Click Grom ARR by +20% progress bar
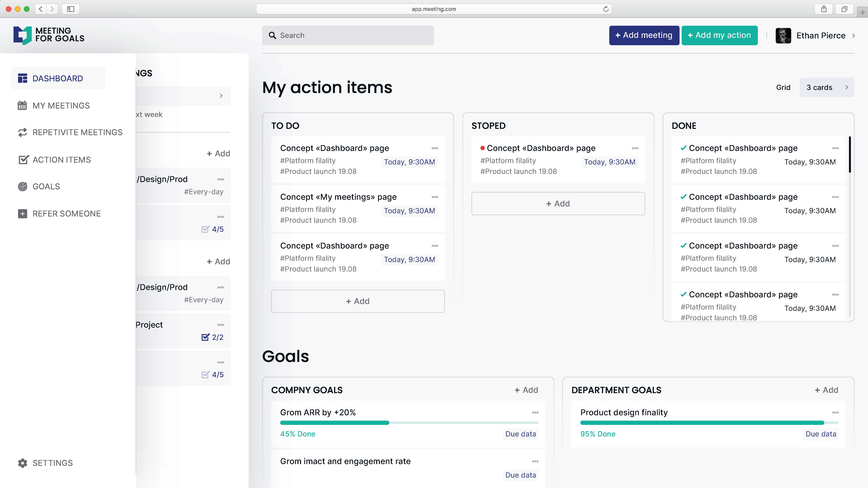868x488 pixels. tap(409, 423)
